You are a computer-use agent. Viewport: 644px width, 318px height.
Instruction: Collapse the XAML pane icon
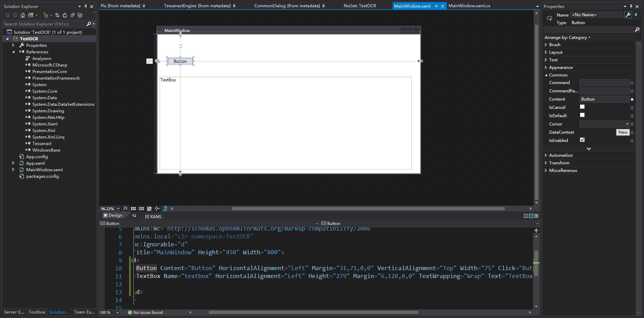click(536, 216)
